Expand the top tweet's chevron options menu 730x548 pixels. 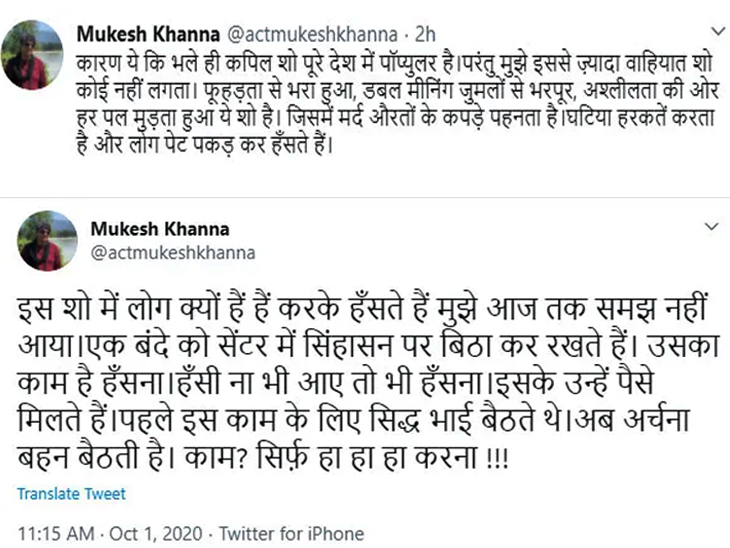[x=711, y=30]
